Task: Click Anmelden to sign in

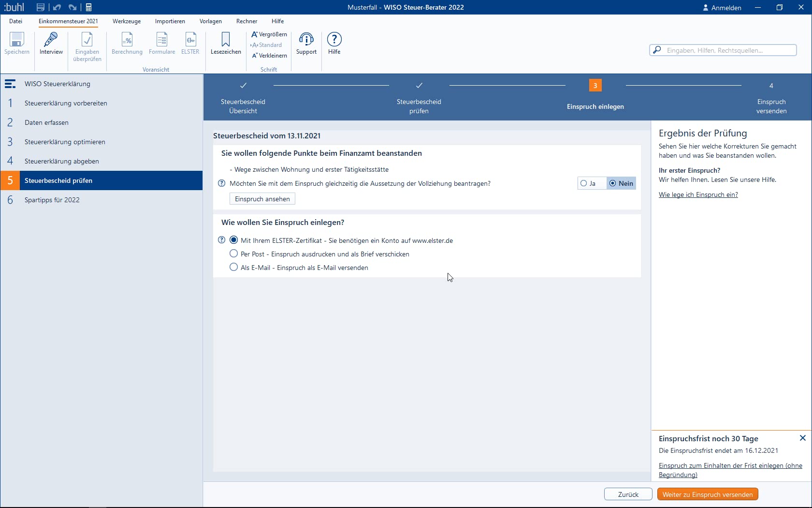Action: click(722, 8)
